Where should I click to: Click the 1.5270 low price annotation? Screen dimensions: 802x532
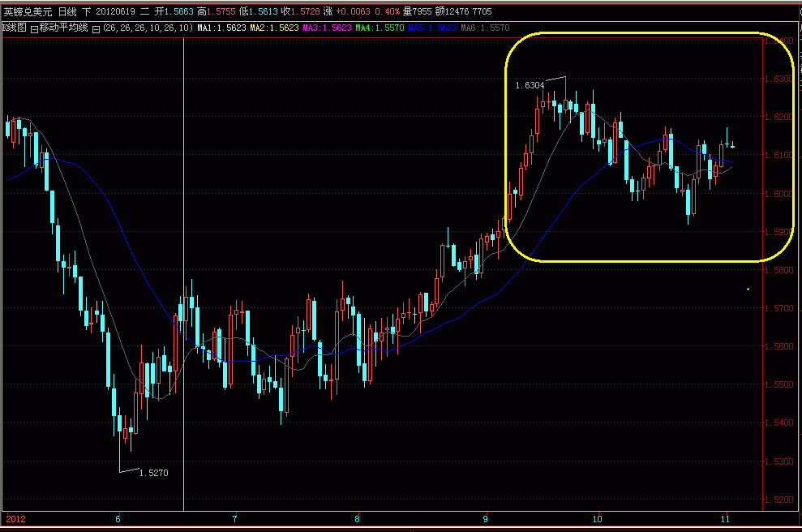(153, 473)
